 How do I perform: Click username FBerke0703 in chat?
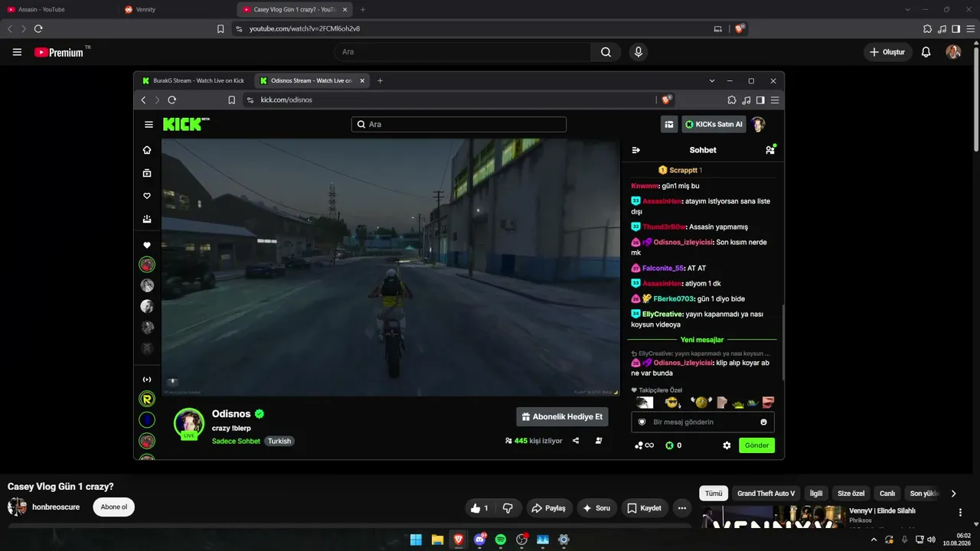pyautogui.click(x=674, y=298)
